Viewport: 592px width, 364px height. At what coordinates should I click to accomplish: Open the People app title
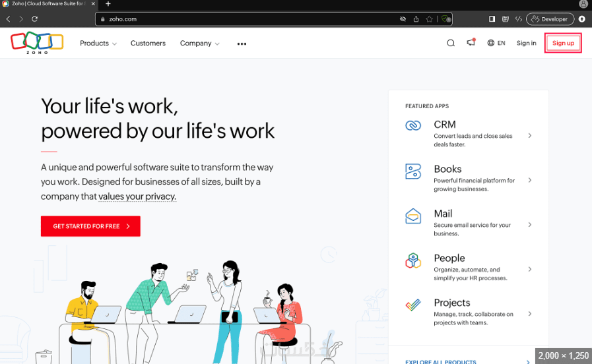click(449, 258)
